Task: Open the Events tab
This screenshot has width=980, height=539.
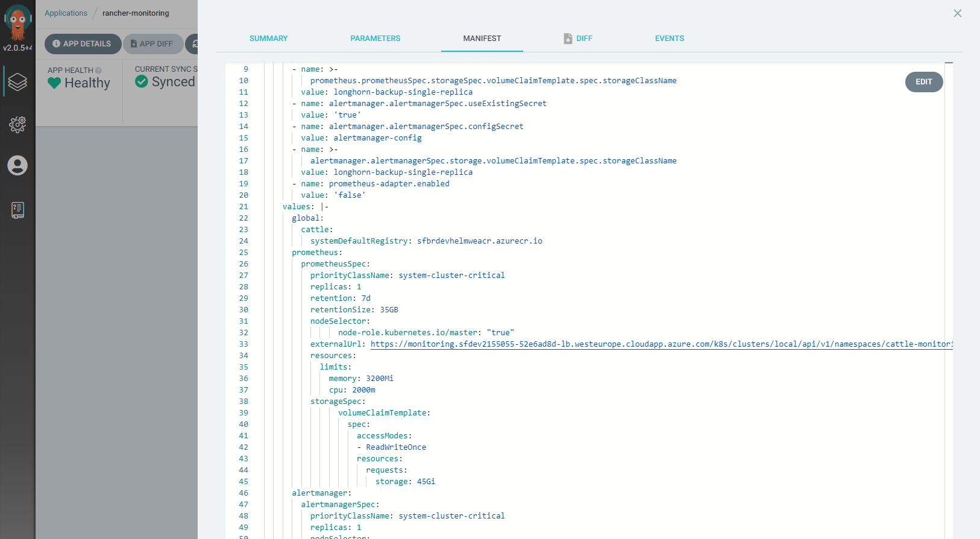Action: 670,39
